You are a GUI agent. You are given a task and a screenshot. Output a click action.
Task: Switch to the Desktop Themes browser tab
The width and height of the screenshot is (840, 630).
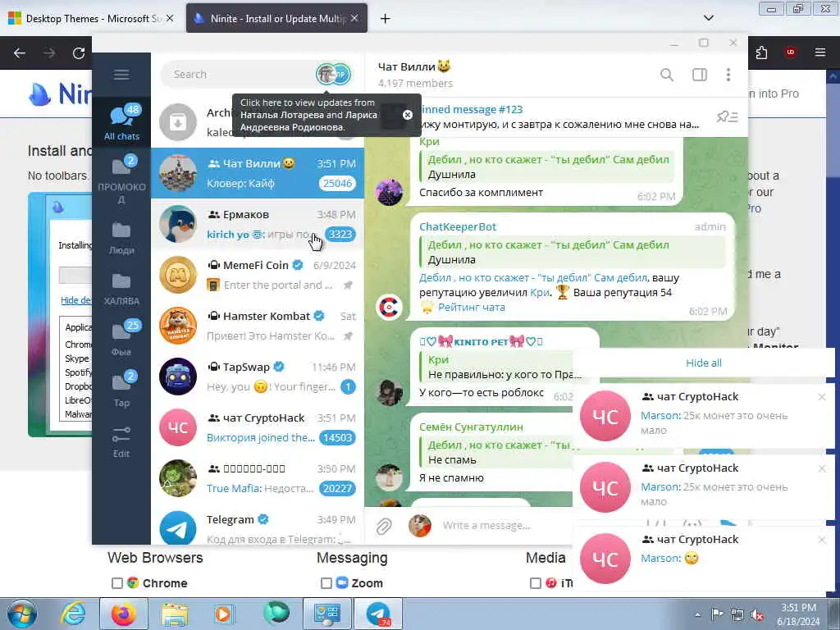(x=91, y=18)
